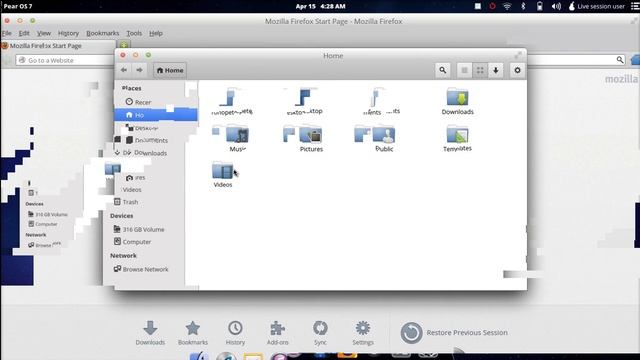
Task: Open Downloads on Firefox start page
Action: 150,333
